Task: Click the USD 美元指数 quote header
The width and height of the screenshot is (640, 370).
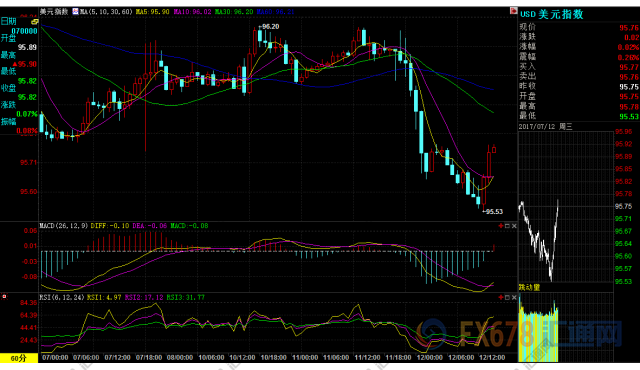Action: [x=551, y=14]
